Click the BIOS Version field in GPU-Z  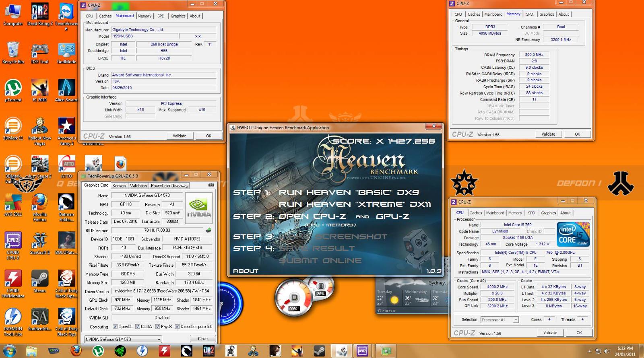pyautogui.click(x=157, y=230)
